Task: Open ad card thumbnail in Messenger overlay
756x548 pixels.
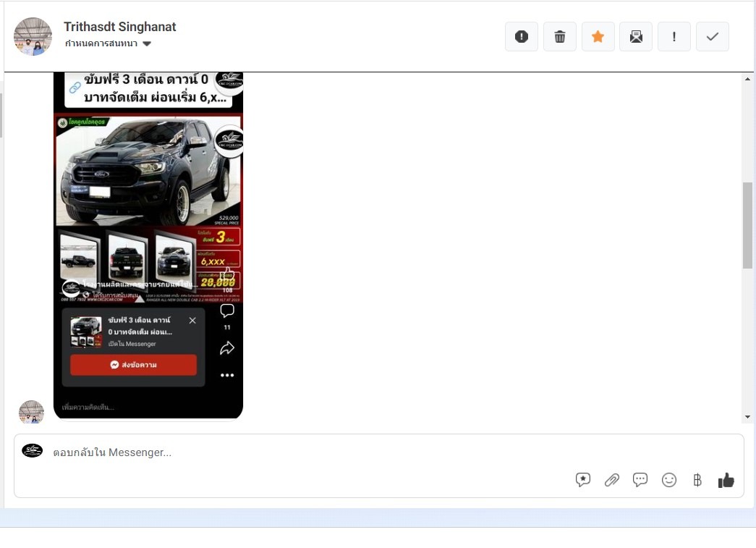Action: coord(86,332)
